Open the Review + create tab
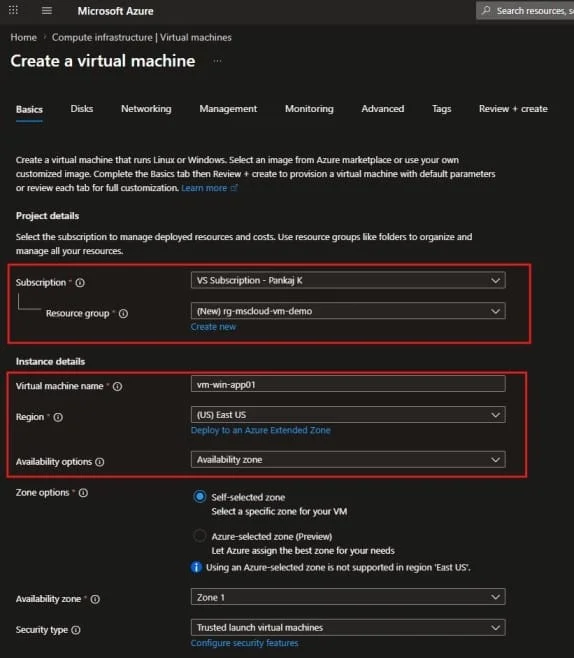 coord(513,109)
